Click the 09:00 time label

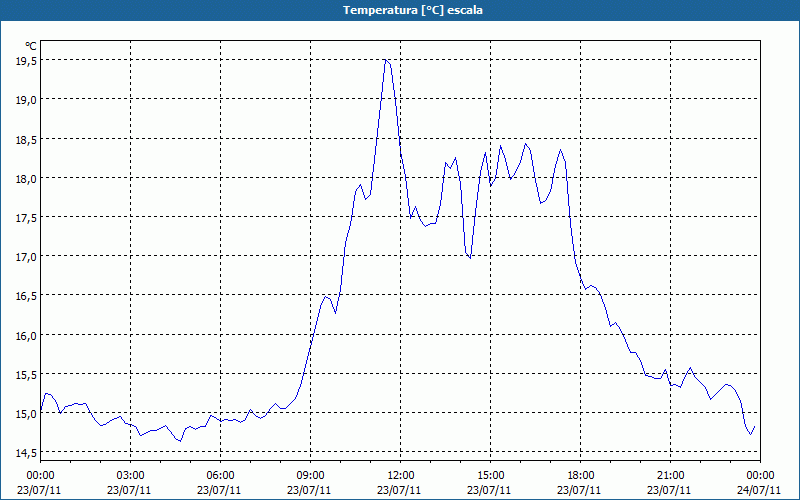click(x=310, y=476)
